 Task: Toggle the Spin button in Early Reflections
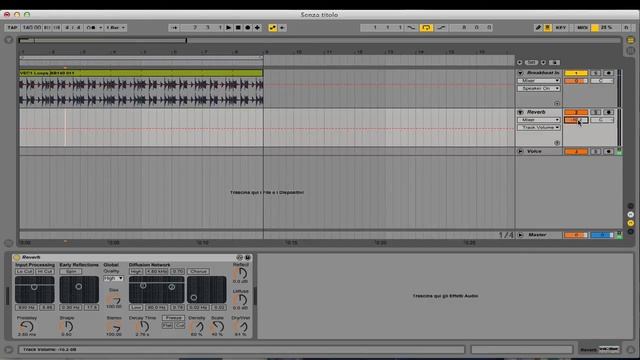click(71, 271)
